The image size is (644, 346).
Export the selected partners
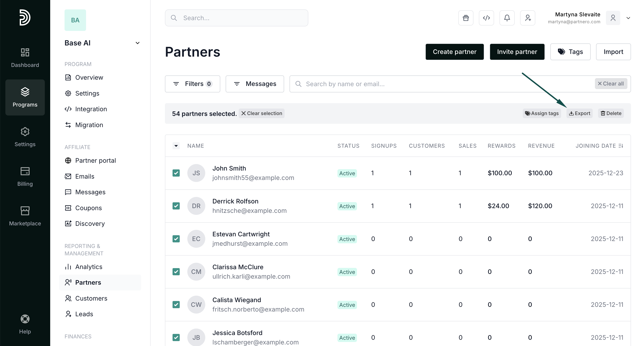point(579,113)
